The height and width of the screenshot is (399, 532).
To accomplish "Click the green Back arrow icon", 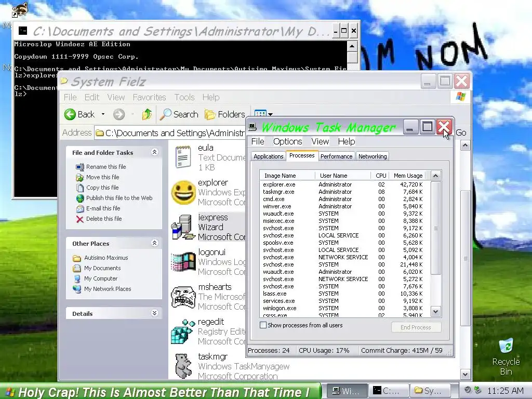I will click(x=70, y=114).
